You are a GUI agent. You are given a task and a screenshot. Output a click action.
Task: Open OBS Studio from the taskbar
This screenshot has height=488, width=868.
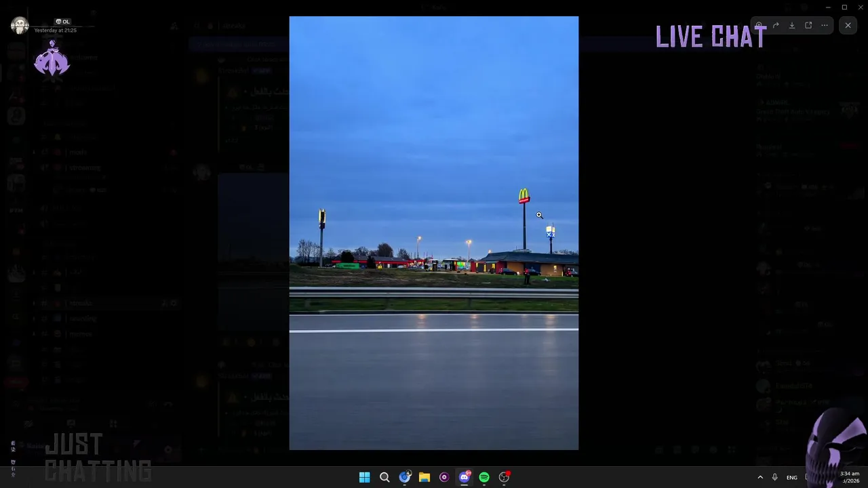(x=504, y=477)
